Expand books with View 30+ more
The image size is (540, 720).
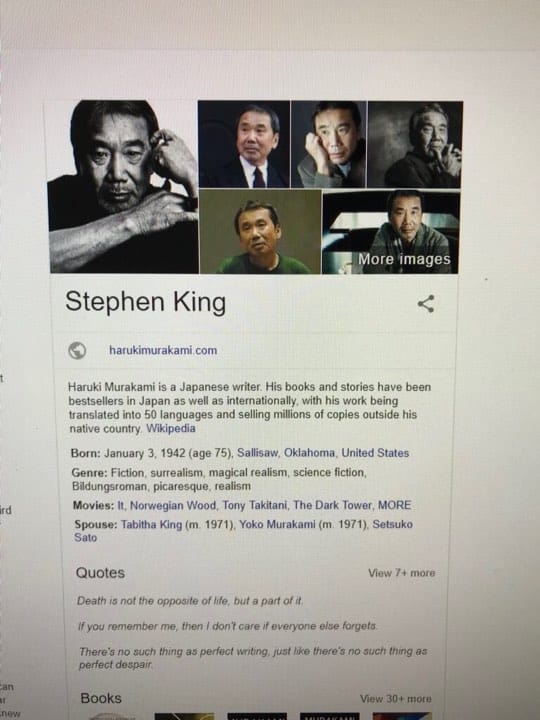coord(396,699)
